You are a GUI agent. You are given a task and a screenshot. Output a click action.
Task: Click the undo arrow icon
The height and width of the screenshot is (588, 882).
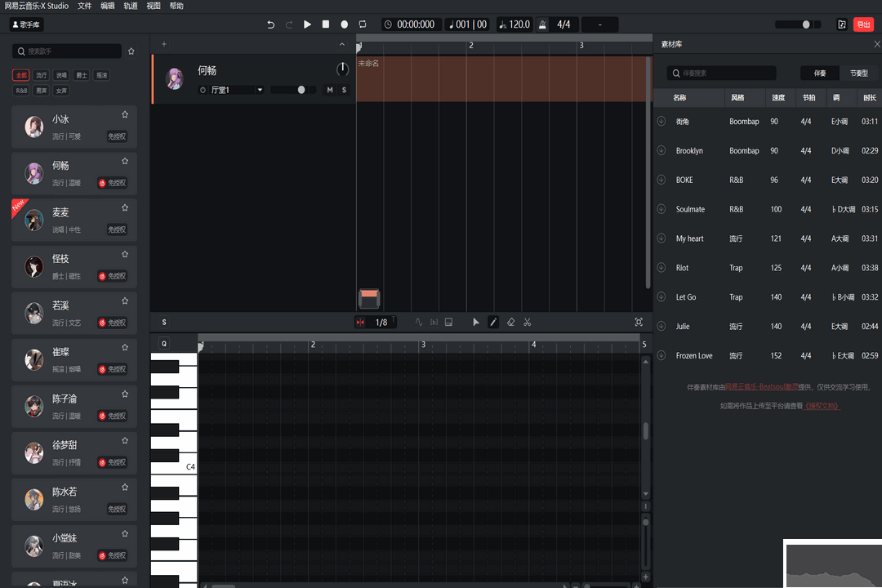pos(269,24)
